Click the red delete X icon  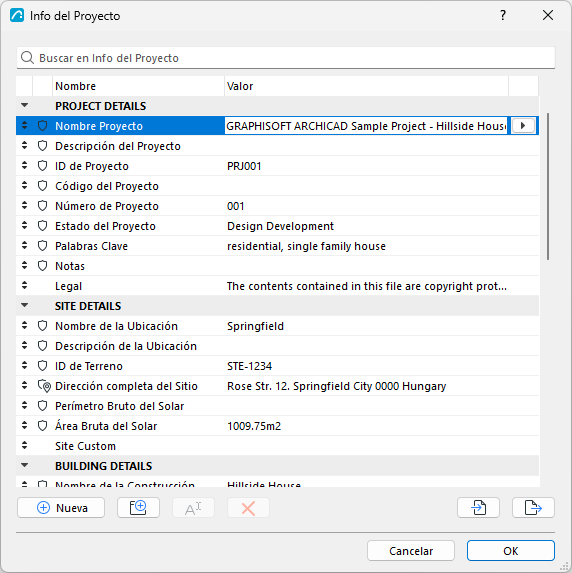point(248,507)
